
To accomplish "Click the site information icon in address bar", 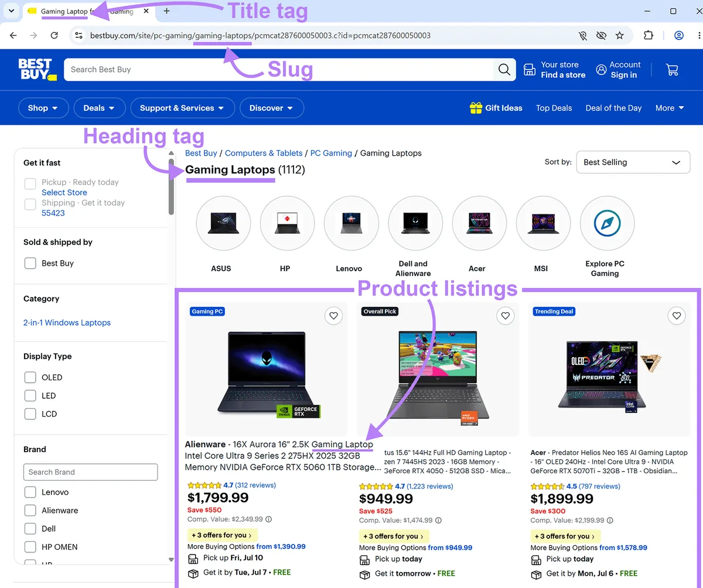I will click(79, 36).
